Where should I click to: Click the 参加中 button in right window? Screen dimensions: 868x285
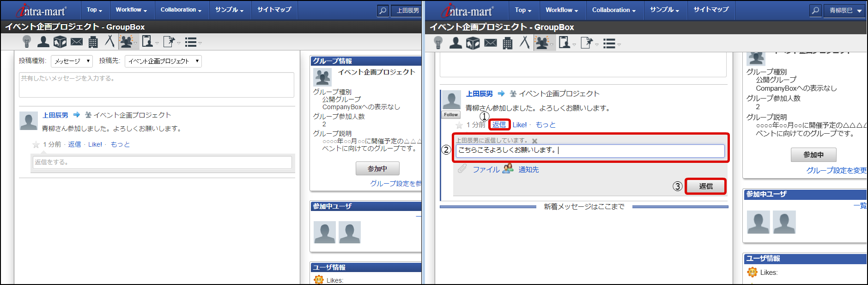[813, 155]
